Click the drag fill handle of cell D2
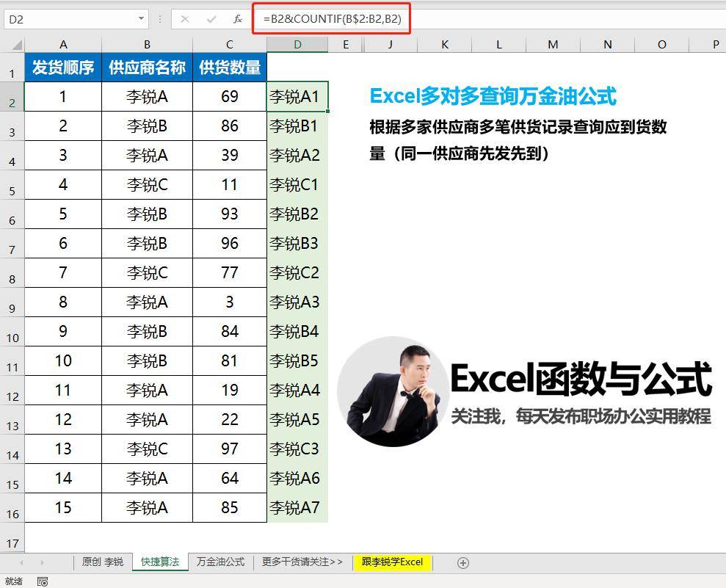The width and height of the screenshot is (726, 588). (x=328, y=111)
